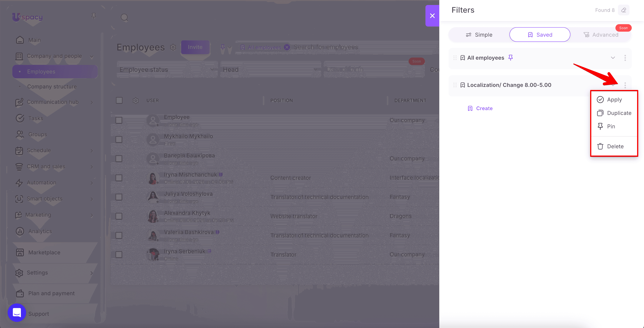Screen dimensions: 644x328
Task: Sort by the POSITION column header
Action: 282,101
